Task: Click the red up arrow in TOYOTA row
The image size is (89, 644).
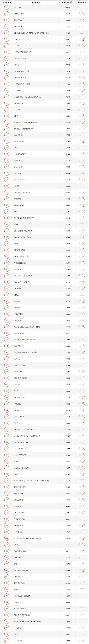Action: click(80, 20)
